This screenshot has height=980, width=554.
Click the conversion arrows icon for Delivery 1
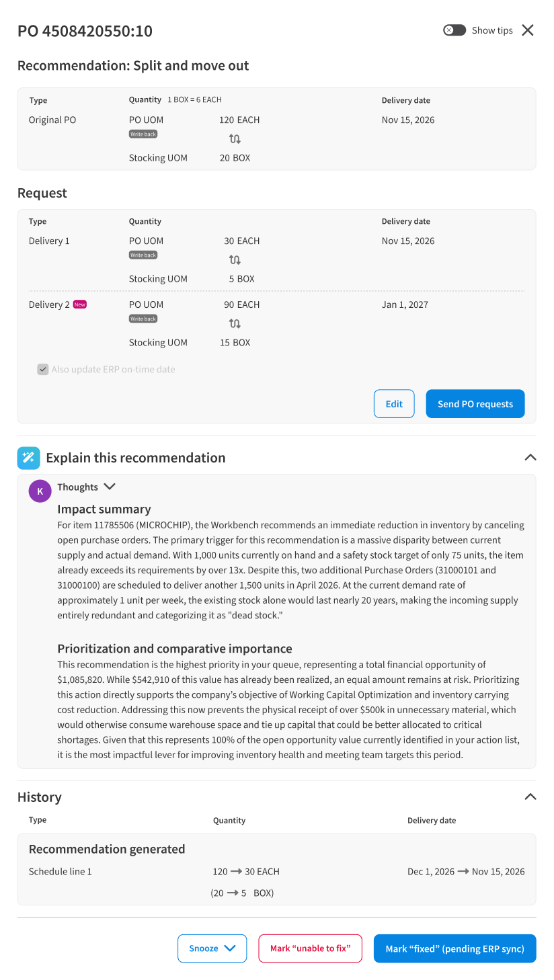coord(235,260)
